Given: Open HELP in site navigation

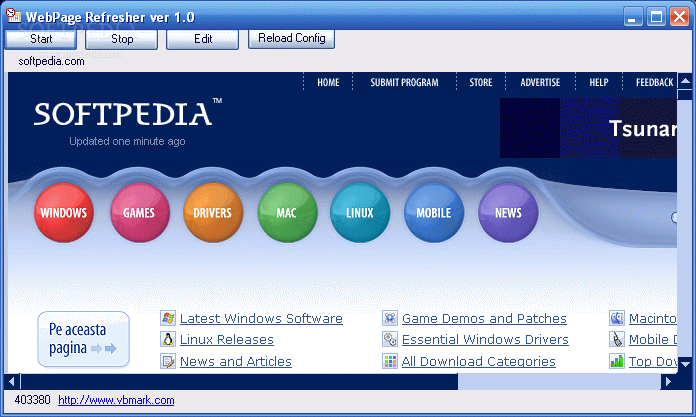Looking at the screenshot, I should 599,82.
